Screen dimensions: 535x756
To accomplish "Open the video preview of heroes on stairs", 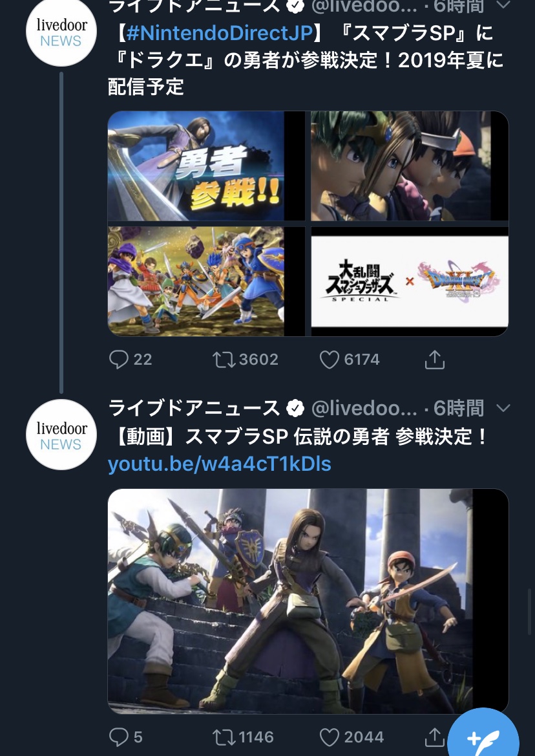I will [308, 601].
